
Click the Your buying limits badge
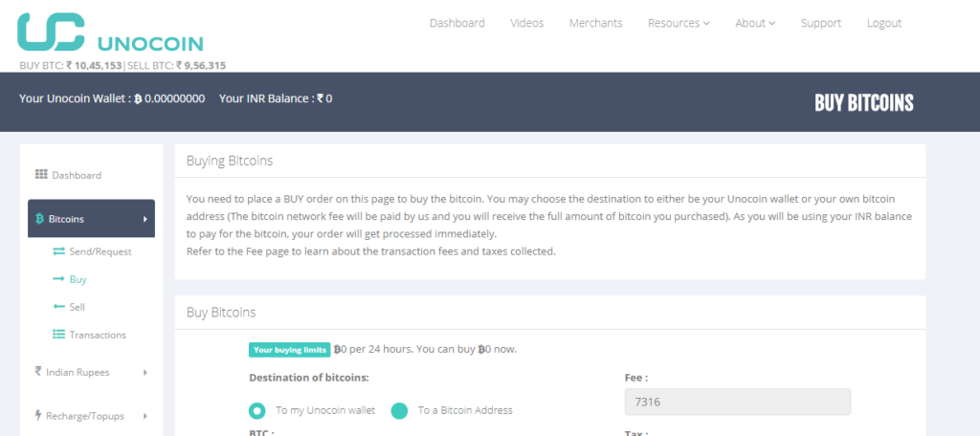[x=289, y=350]
